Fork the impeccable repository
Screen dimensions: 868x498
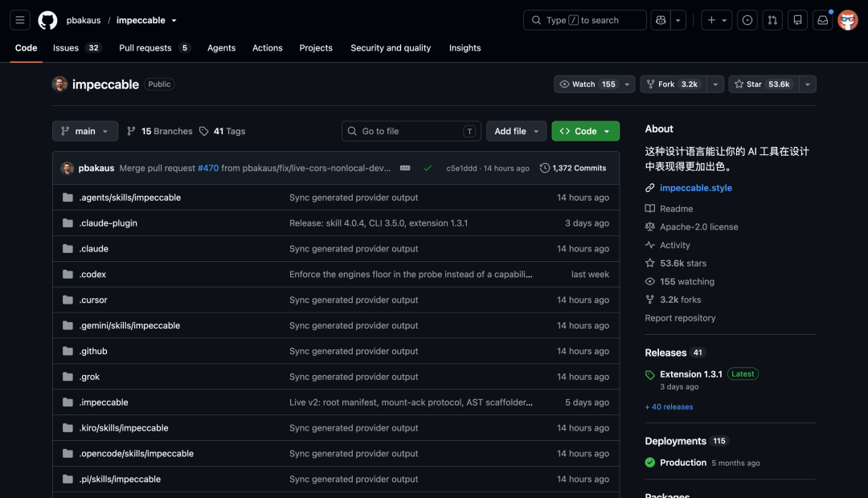[674, 84]
